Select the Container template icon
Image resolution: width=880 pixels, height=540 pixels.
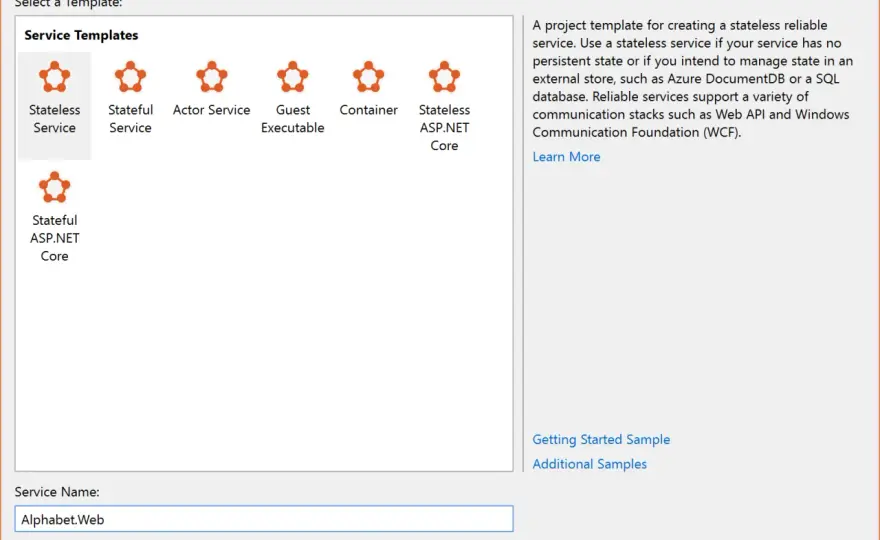click(368, 77)
